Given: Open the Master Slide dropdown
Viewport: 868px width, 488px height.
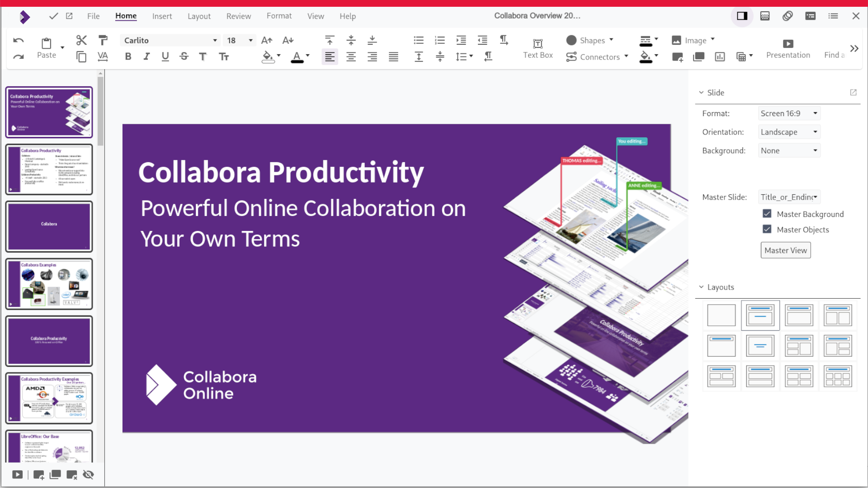Looking at the screenshot, I should 788,197.
